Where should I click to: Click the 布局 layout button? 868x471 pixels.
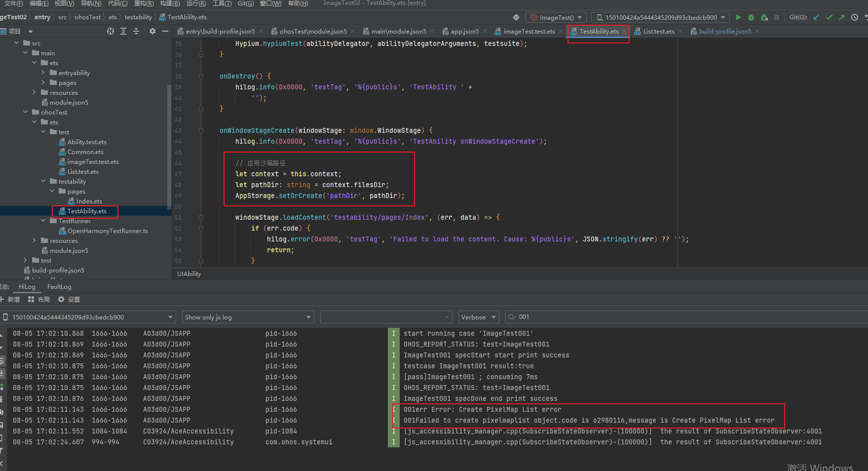[x=39, y=300]
